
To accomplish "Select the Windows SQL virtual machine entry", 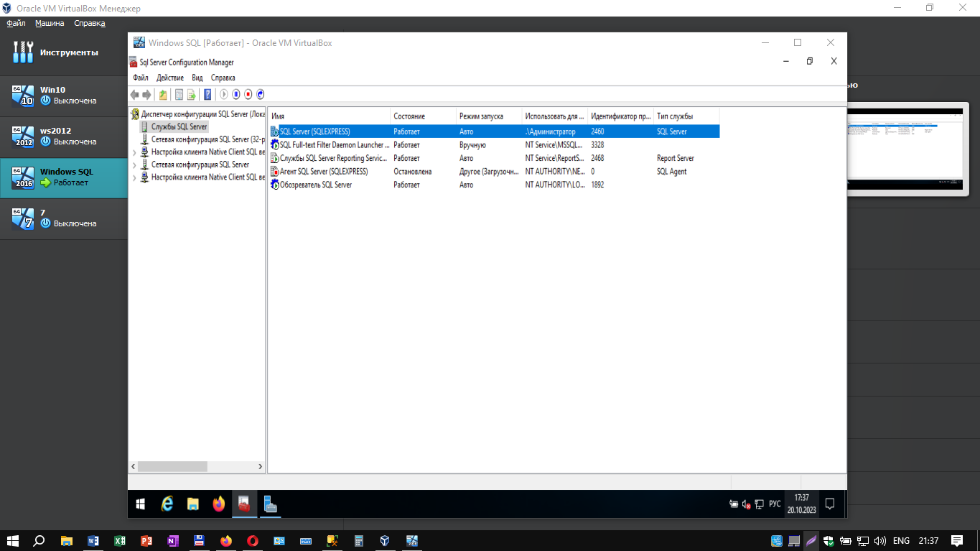I will (64, 177).
